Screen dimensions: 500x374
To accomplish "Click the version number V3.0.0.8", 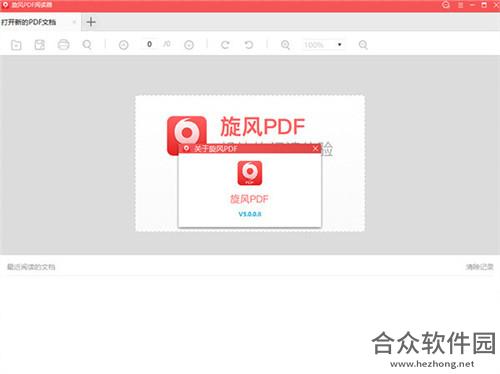I will 250,214.
